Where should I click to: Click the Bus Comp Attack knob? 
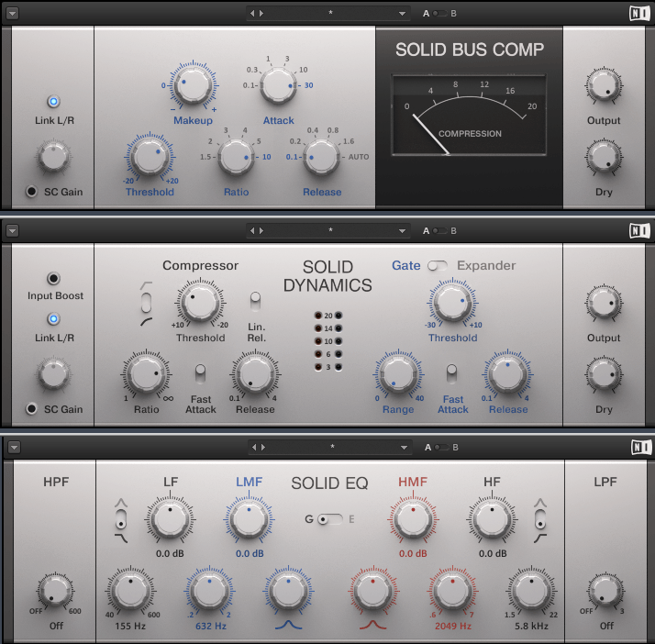pos(278,85)
